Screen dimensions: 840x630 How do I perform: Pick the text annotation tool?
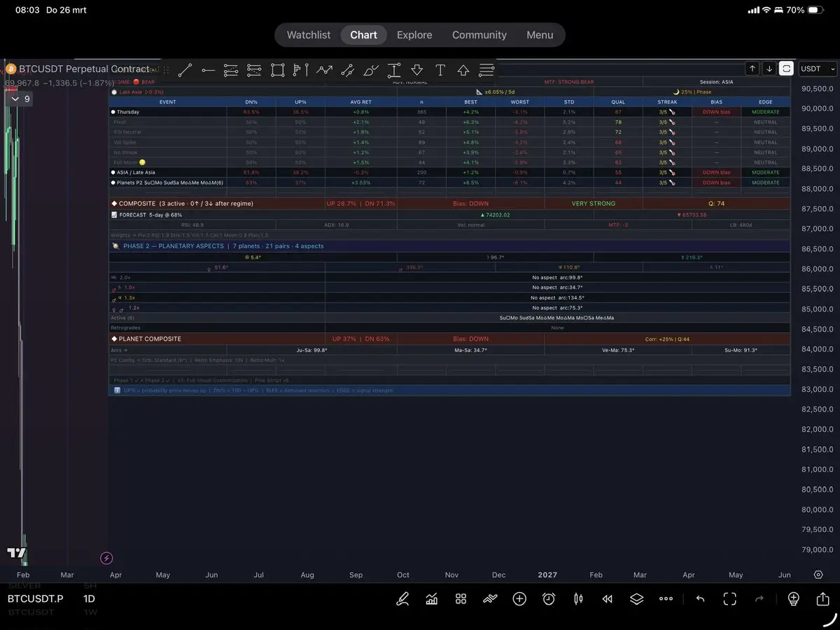(440, 70)
